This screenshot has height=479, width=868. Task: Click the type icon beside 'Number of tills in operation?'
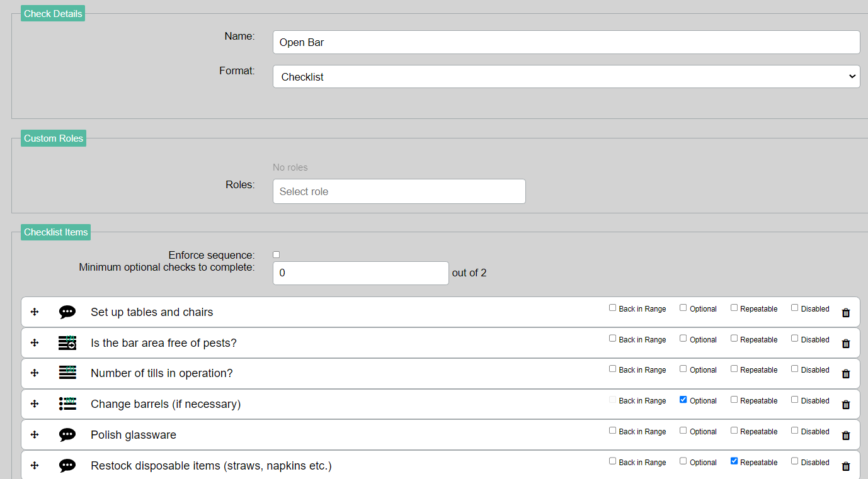pos(67,373)
